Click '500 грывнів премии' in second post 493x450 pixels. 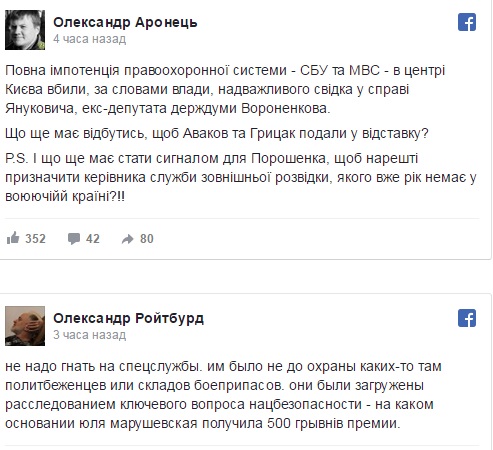[333, 423]
